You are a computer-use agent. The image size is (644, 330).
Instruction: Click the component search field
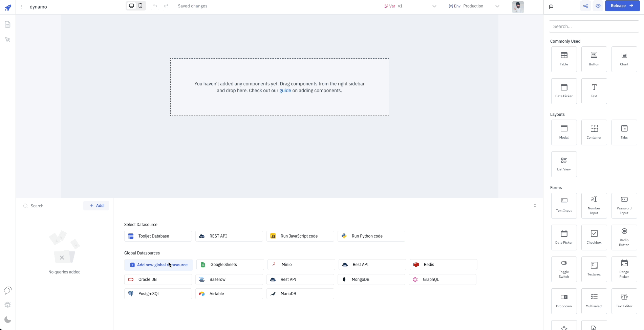[594, 26]
